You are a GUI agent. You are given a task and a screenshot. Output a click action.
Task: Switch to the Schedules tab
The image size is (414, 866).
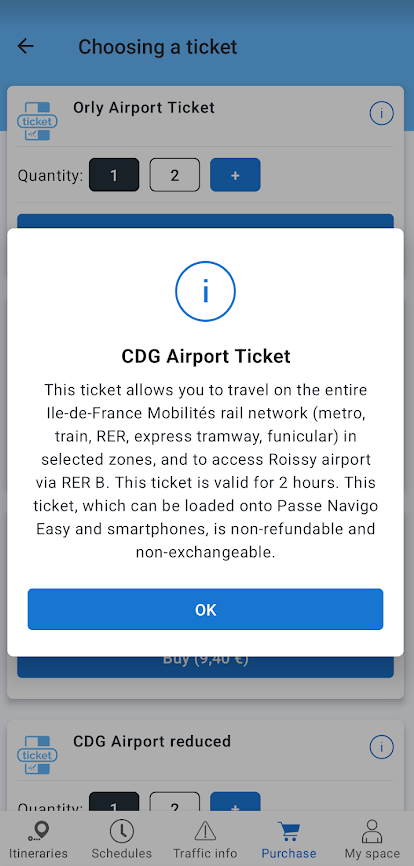coord(121,839)
